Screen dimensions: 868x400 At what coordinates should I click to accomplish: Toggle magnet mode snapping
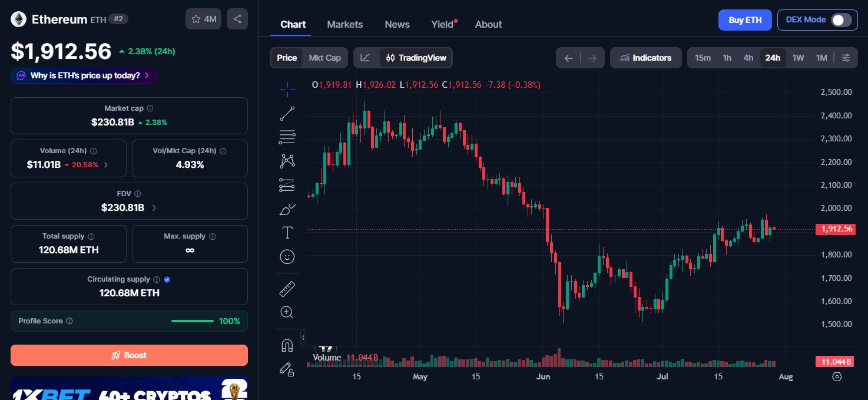[287, 345]
